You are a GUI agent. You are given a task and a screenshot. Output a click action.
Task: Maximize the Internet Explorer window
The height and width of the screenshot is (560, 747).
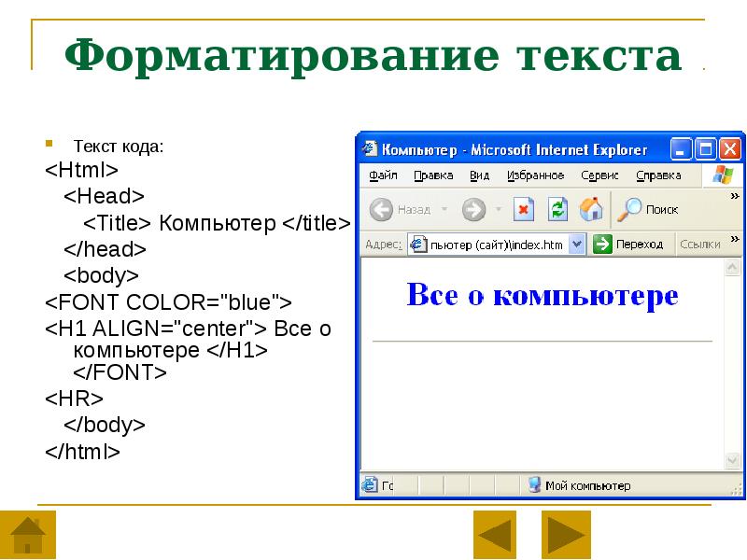click(x=706, y=148)
